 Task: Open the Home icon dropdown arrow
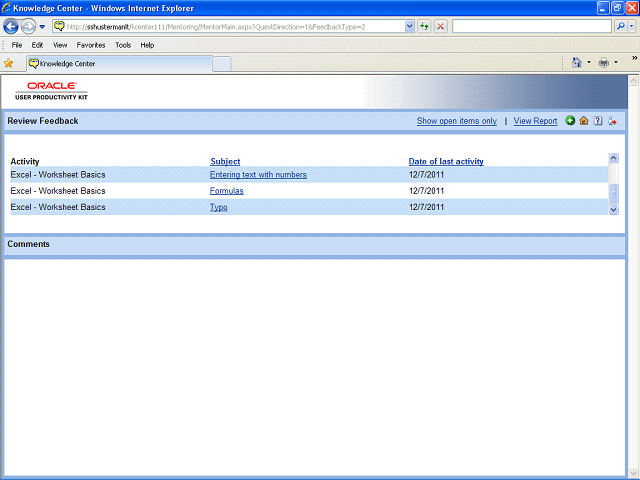pyautogui.click(x=589, y=62)
